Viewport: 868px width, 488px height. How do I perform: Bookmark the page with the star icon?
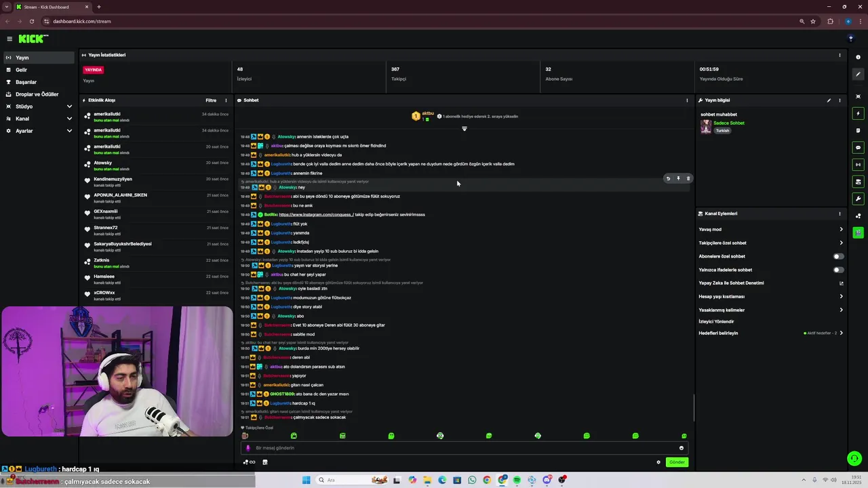tap(813, 21)
